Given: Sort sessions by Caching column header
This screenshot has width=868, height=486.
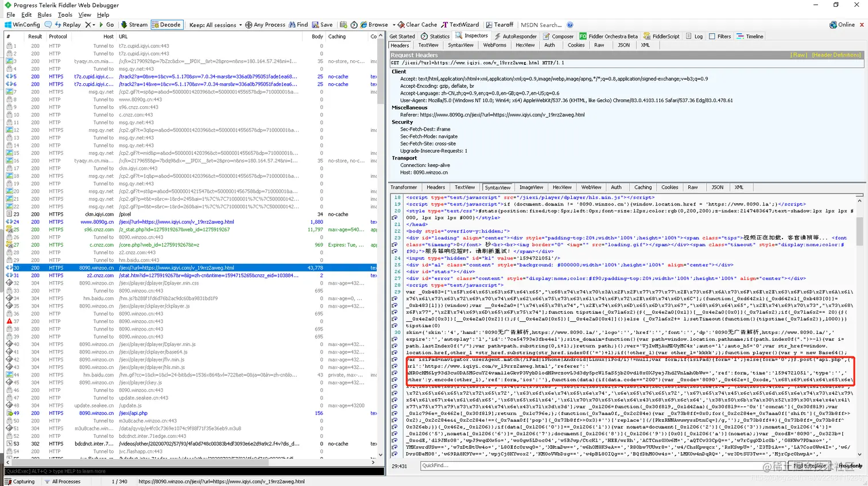Looking at the screenshot, I should pyautogui.click(x=347, y=36).
